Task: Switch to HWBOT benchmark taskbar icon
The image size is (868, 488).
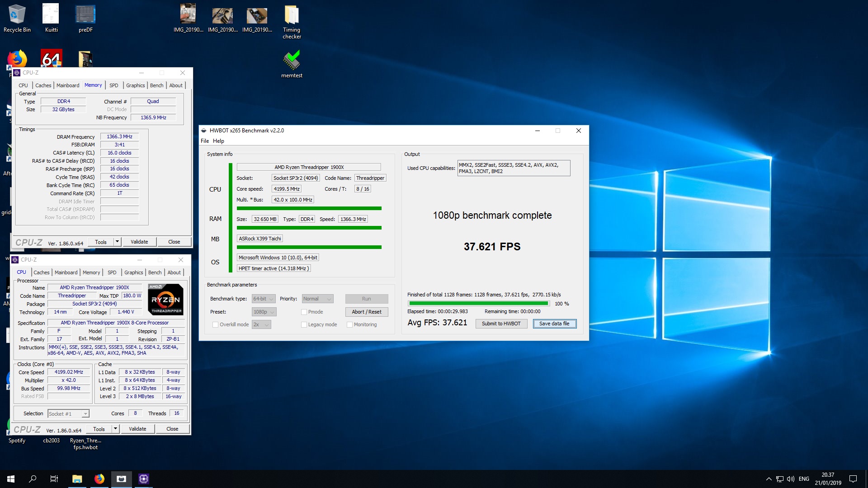Action: [x=121, y=479]
